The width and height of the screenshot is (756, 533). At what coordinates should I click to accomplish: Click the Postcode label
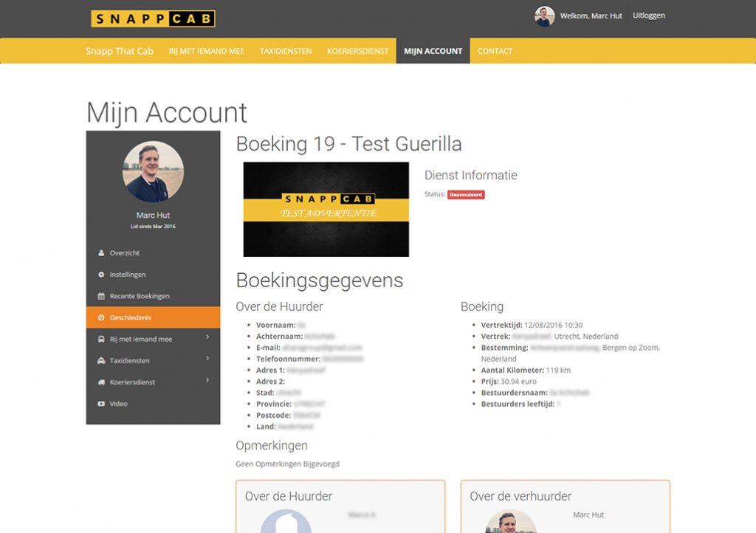273,416
